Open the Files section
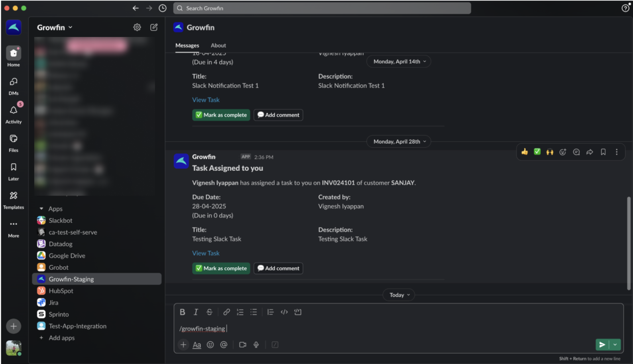This screenshot has height=364, width=633. click(14, 143)
